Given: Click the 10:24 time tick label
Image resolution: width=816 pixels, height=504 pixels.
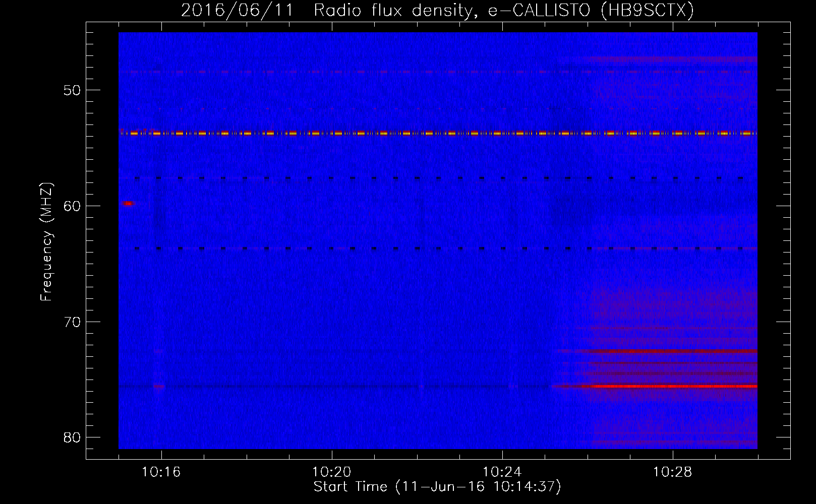Looking at the screenshot, I should coord(502,472).
